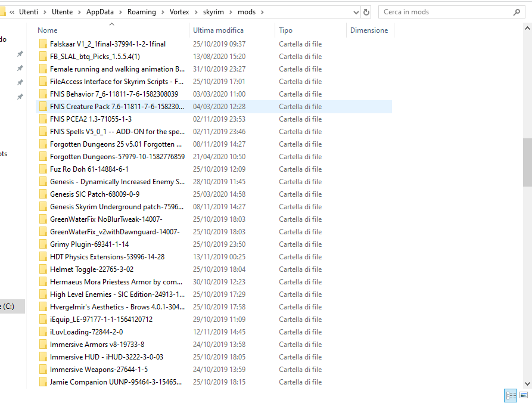
Task: Select the FNIS Creature Pack folder icon
Action: click(43, 107)
